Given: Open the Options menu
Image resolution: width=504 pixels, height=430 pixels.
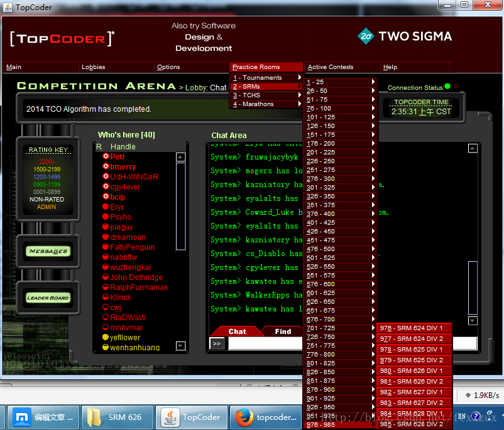Looking at the screenshot, I should 191,67.
